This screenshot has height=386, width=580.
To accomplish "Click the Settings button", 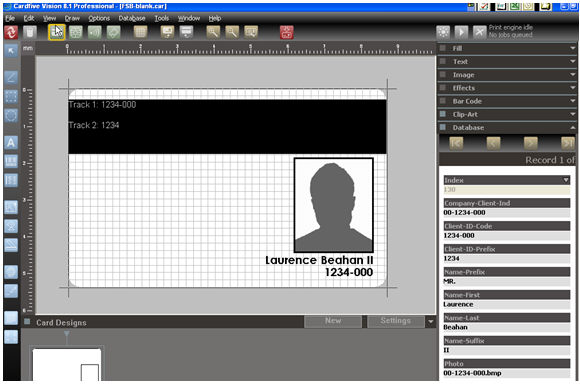I will (395, 321).
